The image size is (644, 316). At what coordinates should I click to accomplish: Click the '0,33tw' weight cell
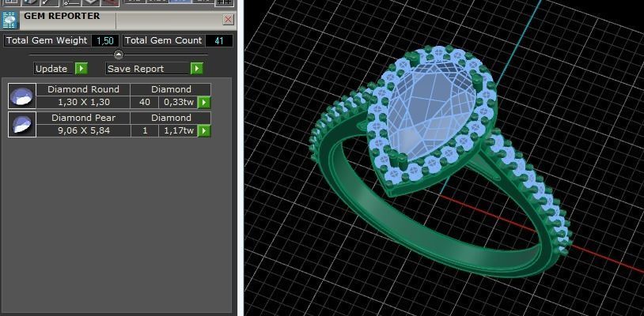pos(179,102)
